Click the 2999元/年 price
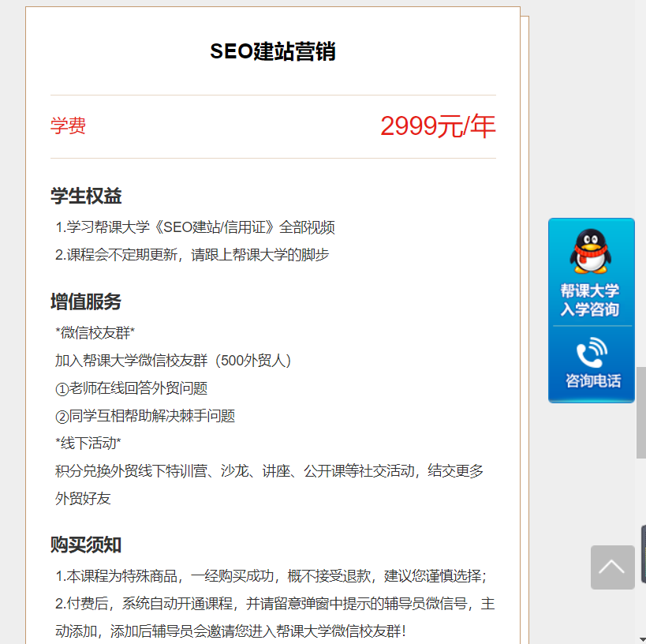This screenshot has height=644, width=646. point(438,126)
